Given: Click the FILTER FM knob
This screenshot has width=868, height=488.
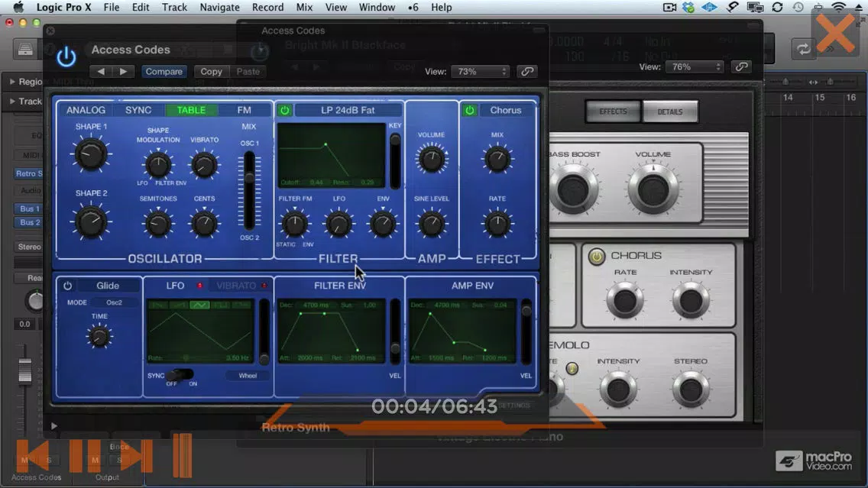Looking at the screenshot, I should [x=294, y=224].
